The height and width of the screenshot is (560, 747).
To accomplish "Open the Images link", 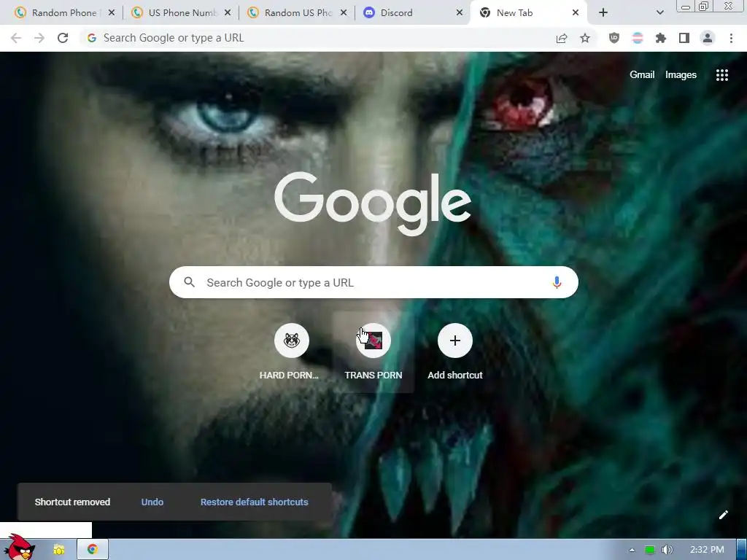I will click(681, 75).
